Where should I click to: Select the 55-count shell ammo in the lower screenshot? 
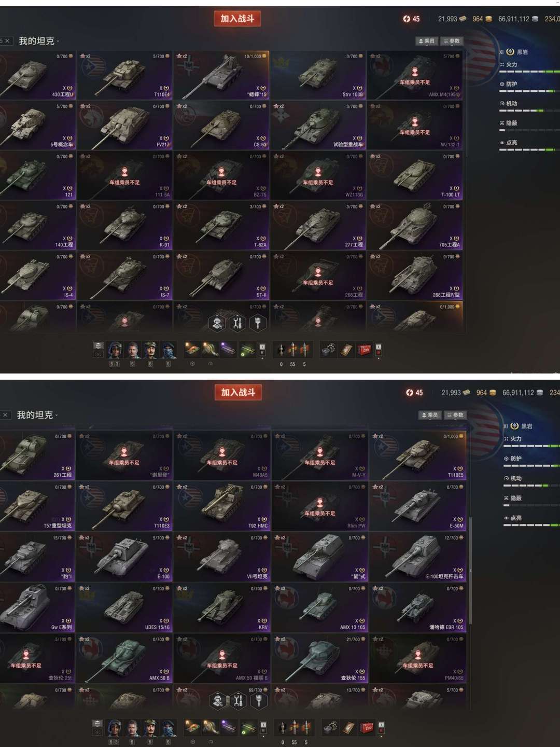295,727
